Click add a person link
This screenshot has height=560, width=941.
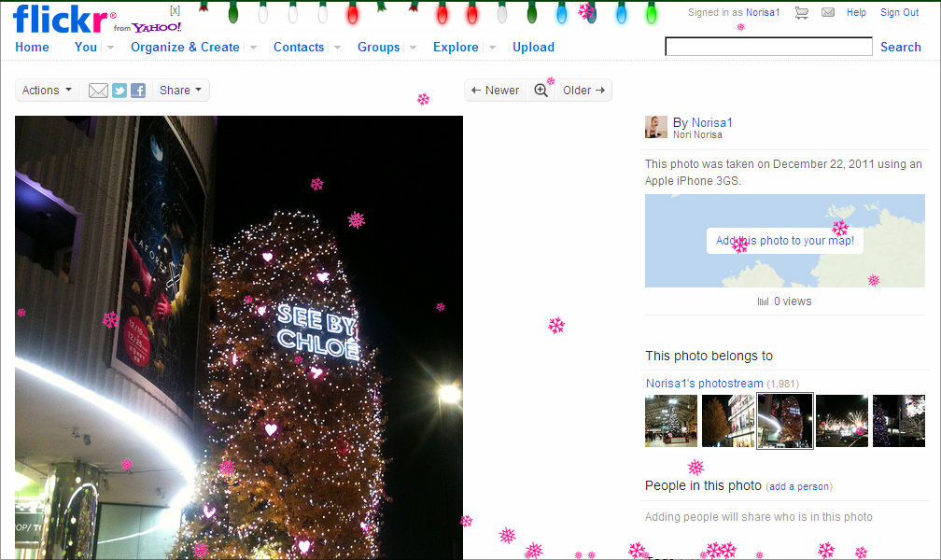799,487
